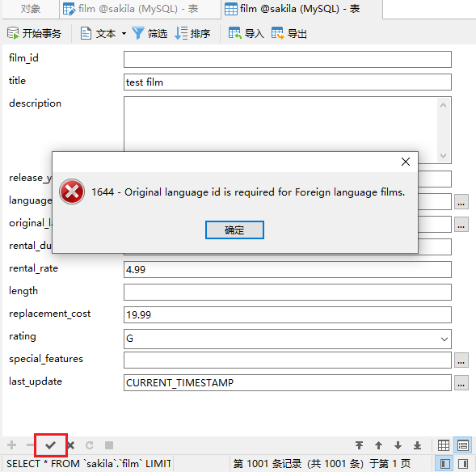476x472 pixels.
Task: Move to the next record
Action: (x=398, y=445)
